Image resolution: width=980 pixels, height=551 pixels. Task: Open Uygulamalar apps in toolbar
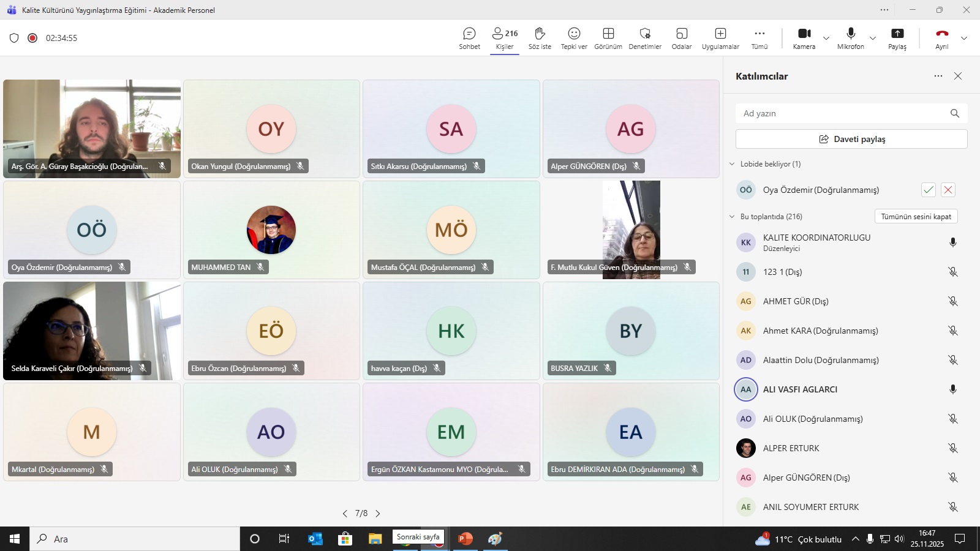tap(720, 38)
